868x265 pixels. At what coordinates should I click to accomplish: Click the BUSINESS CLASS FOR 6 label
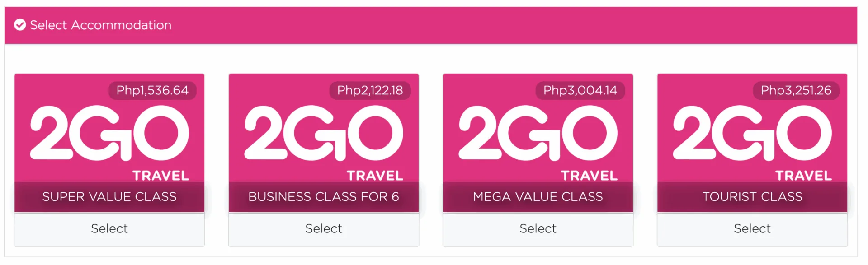tap(324, 197)
